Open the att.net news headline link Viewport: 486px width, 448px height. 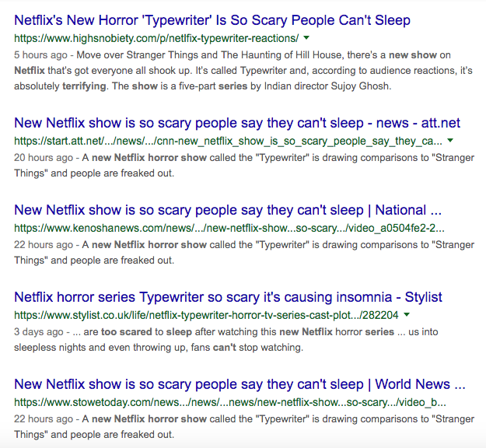pos(237,123)
